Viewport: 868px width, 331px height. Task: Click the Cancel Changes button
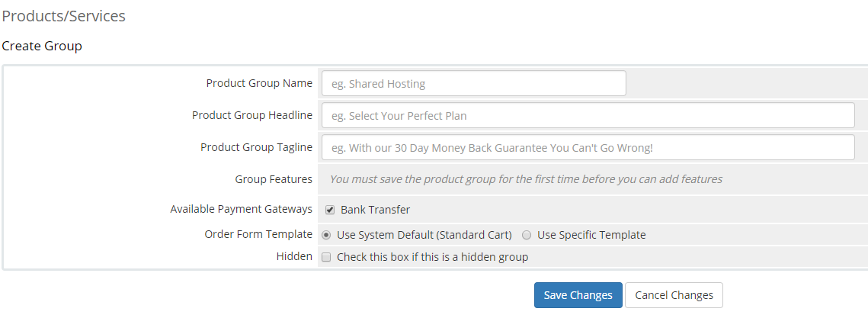pyautogui.click(x=674, y=295)
